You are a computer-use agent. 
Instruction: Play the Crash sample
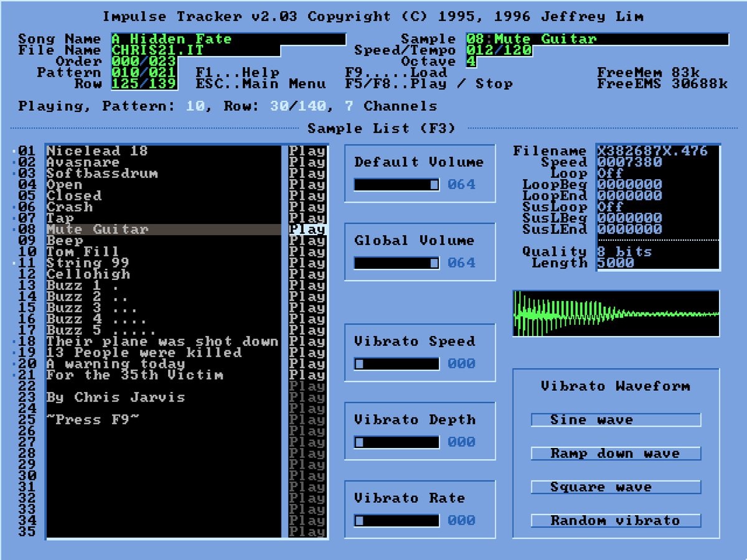click(307, 207)
